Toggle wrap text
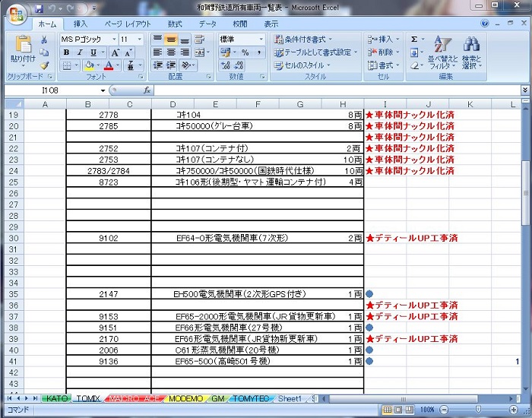 pos(200,40)
